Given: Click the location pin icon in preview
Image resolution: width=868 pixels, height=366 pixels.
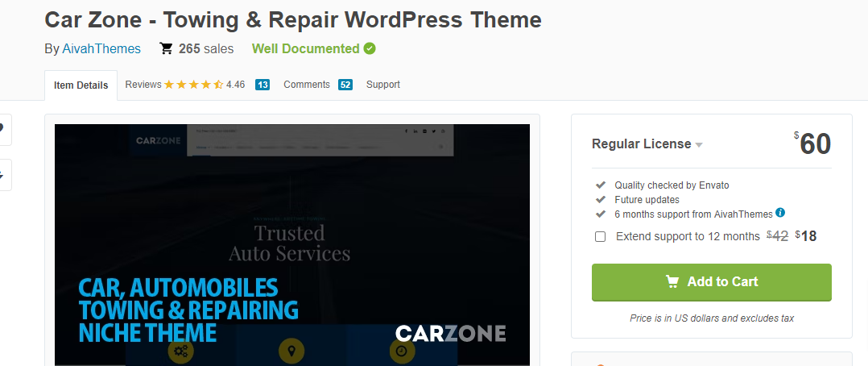Looking at the screenshot, I should coord(291,351).
